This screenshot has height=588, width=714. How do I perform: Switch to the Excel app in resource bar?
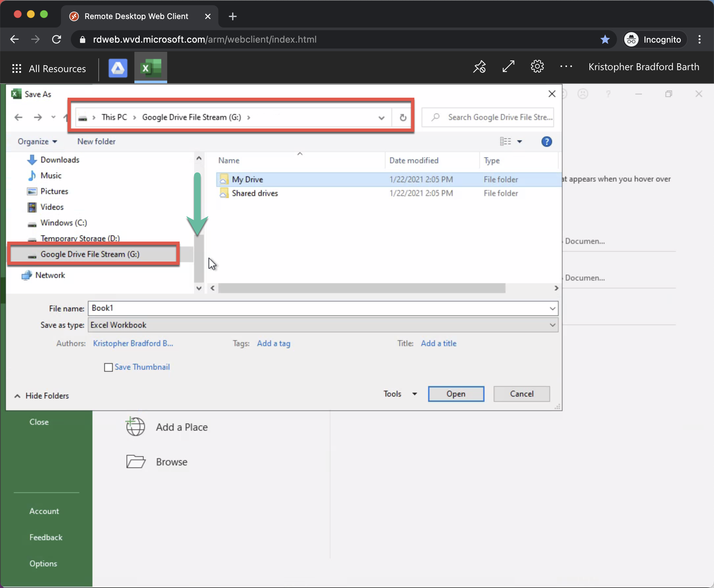coord(151,68)
